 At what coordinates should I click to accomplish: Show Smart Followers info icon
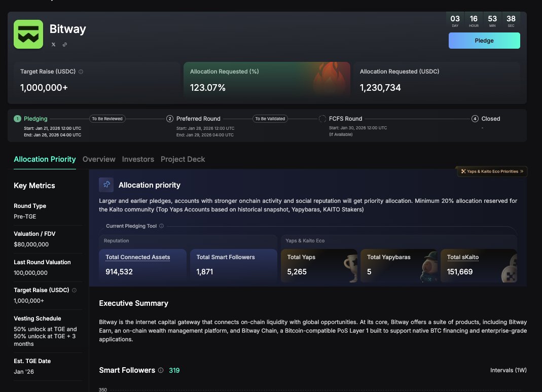[x=161, y=370]
